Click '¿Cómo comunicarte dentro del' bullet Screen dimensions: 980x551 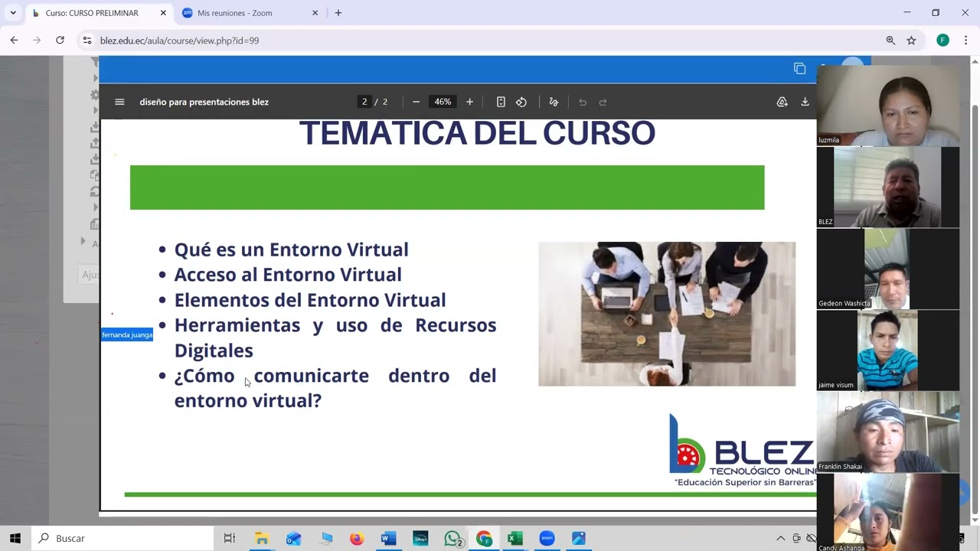click(x=335, y=376)
